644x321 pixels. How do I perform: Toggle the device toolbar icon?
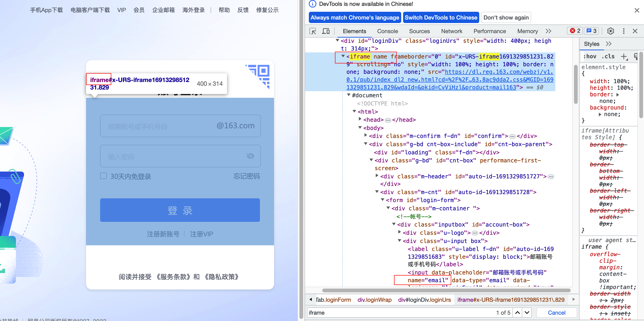click(x=326, y=31)
